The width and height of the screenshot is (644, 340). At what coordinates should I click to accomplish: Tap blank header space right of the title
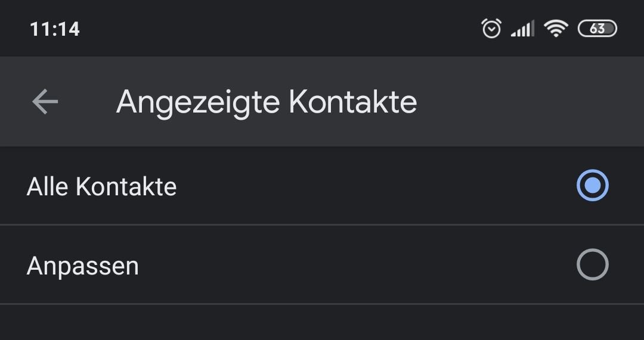click(x=530, y=101)
